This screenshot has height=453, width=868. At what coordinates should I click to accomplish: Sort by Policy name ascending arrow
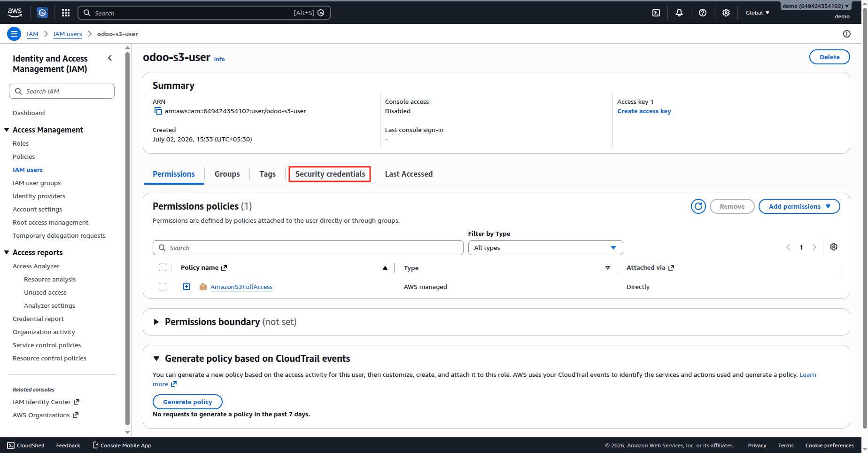[385, 268]
